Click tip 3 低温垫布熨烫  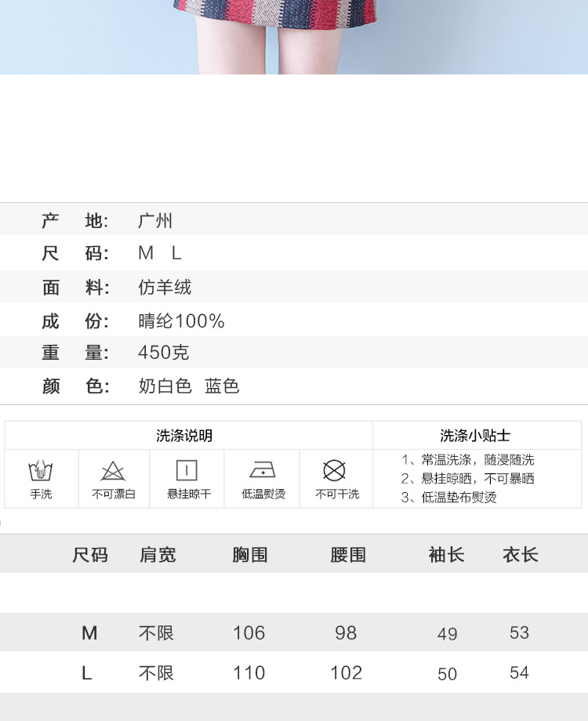click(x=449, y=497)
